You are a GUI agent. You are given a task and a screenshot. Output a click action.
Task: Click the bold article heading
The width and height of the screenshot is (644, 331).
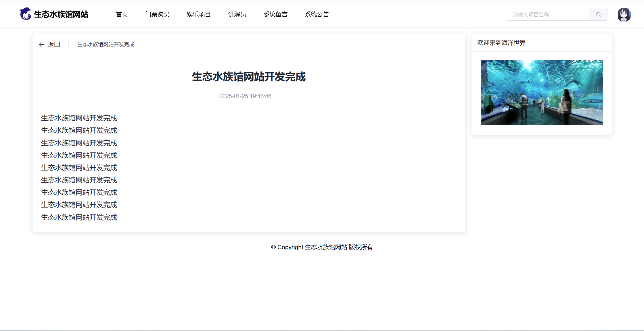point(249,77)
